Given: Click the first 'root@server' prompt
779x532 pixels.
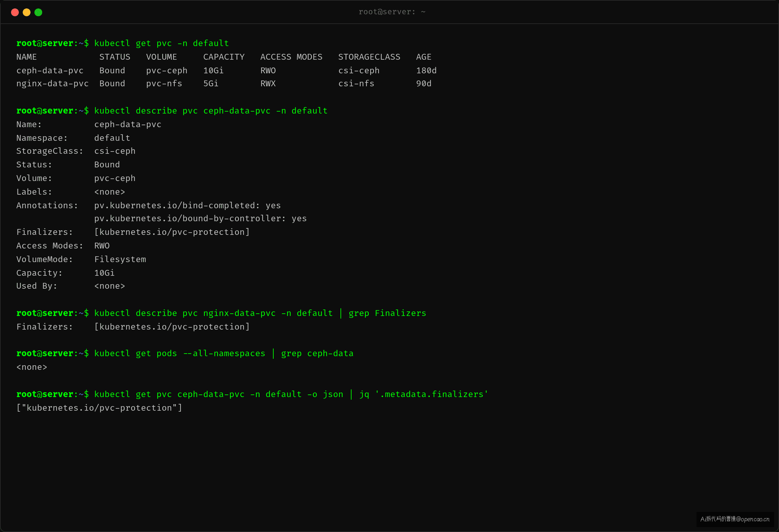Looking at the screenshot, I should (45, 43).
